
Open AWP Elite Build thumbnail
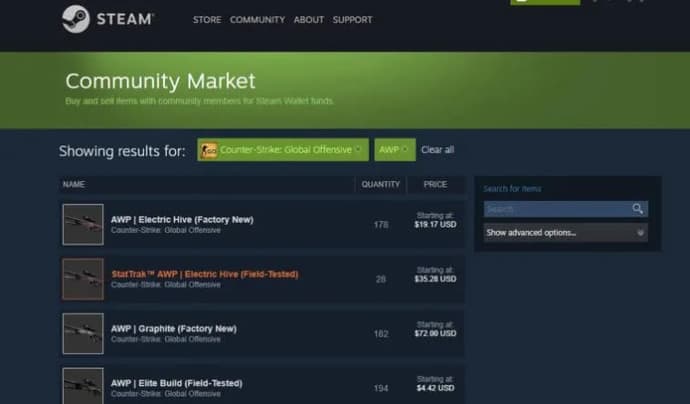click(x=83, y=386)
